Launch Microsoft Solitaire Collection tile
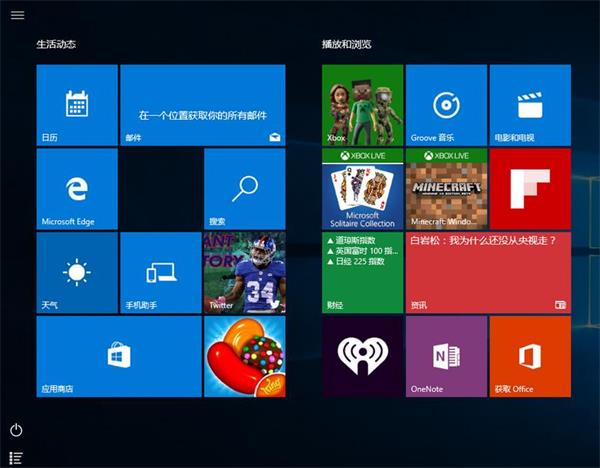 point(362,189)
